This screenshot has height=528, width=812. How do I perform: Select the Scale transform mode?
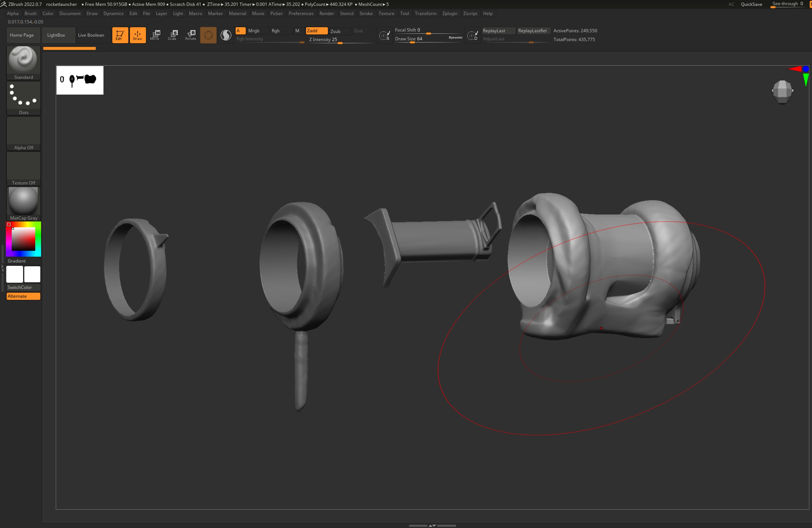(x=173, y=35)
